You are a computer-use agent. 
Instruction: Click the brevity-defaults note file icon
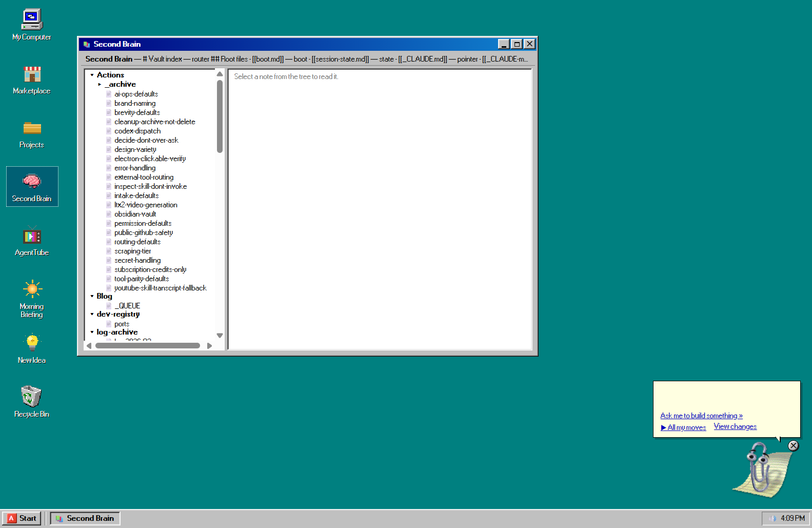pos(109,112)
